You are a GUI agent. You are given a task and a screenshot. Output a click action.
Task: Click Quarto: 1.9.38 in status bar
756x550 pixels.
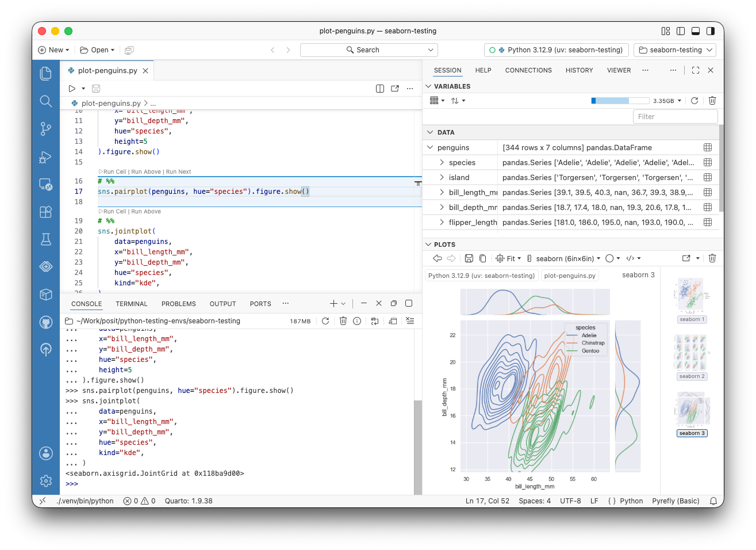coord(189,501)
